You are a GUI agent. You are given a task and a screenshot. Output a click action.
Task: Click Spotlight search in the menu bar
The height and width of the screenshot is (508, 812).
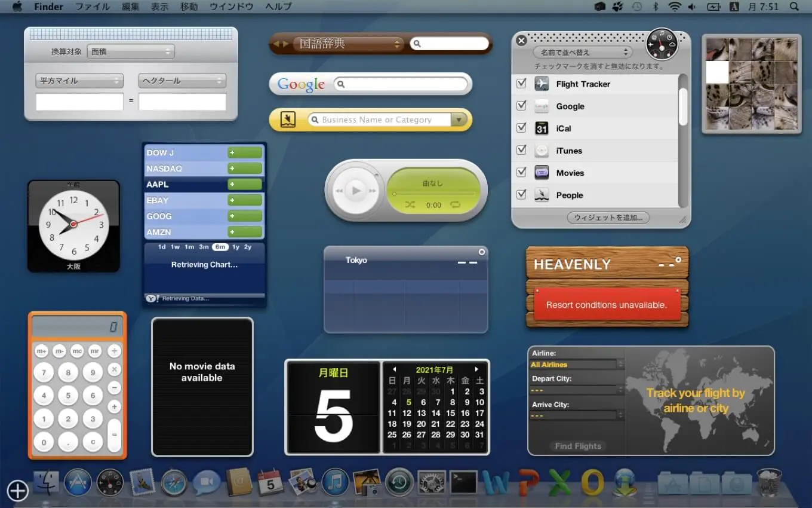[794, 7]
